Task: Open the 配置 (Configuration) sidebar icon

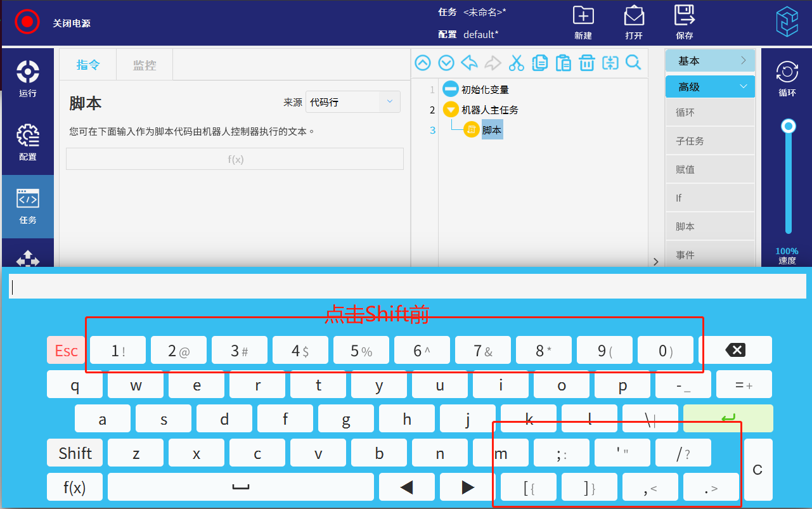Action: coord(28,142)
